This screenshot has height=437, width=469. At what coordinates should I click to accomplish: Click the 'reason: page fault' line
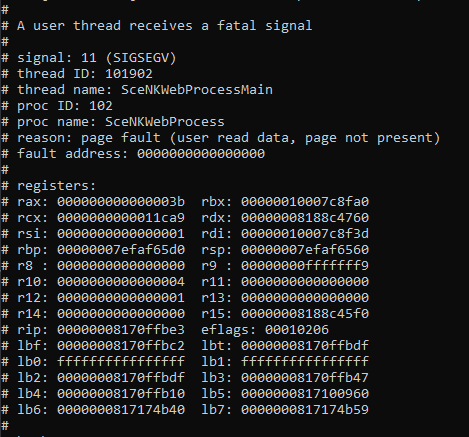[x=229, y=138]
